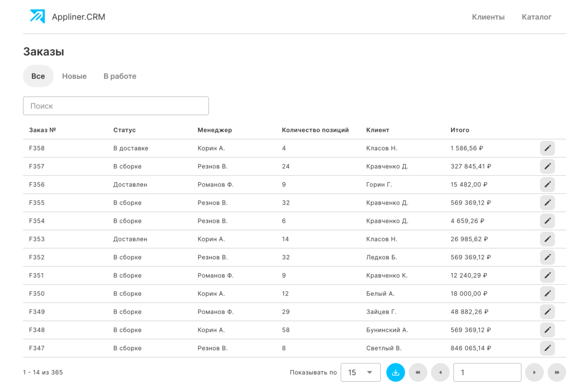Image resolution: width=588 pixels, height=392 pixels.
Task: Click the F353 order number
Action: (37, 239)
